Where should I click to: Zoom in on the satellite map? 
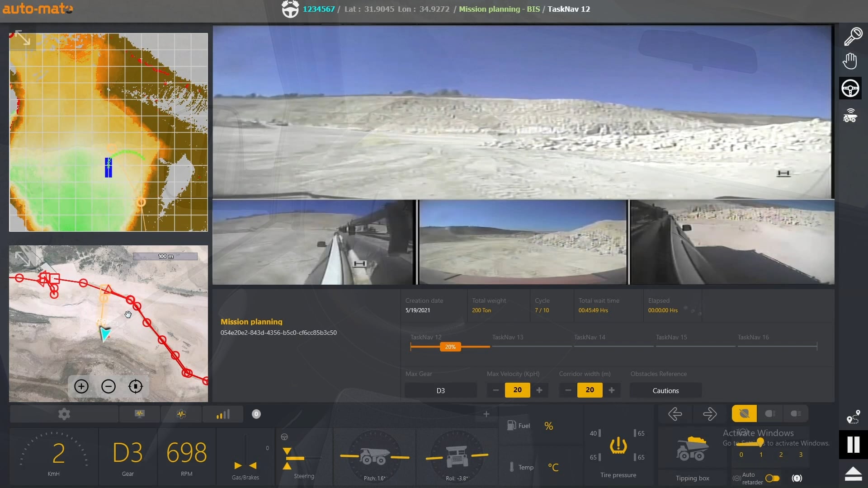coord(81,386)
